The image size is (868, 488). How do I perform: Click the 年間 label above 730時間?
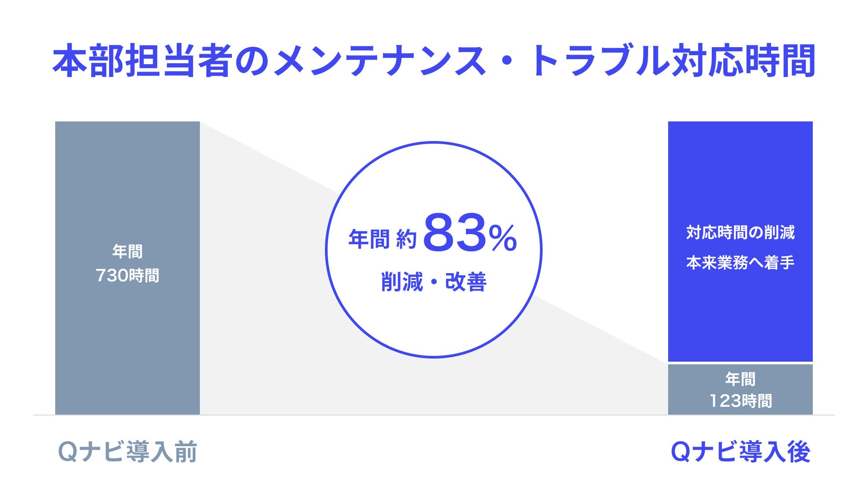pos(127,251)
